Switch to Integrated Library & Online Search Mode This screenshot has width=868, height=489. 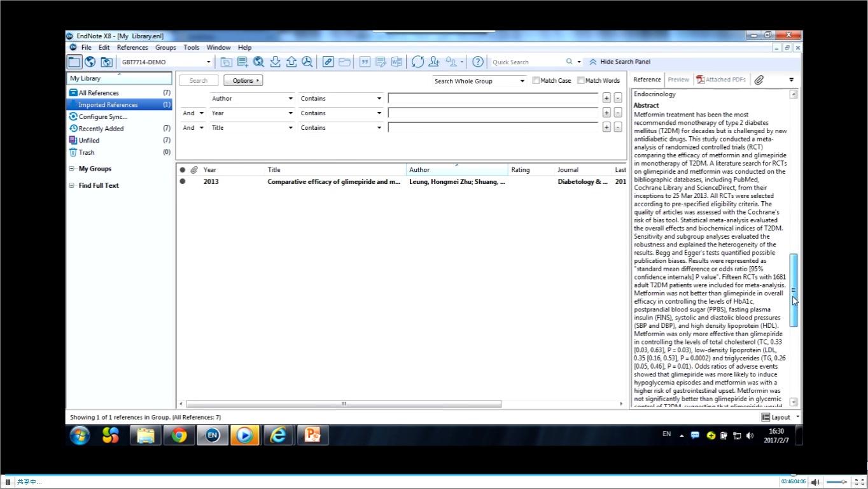107,62
